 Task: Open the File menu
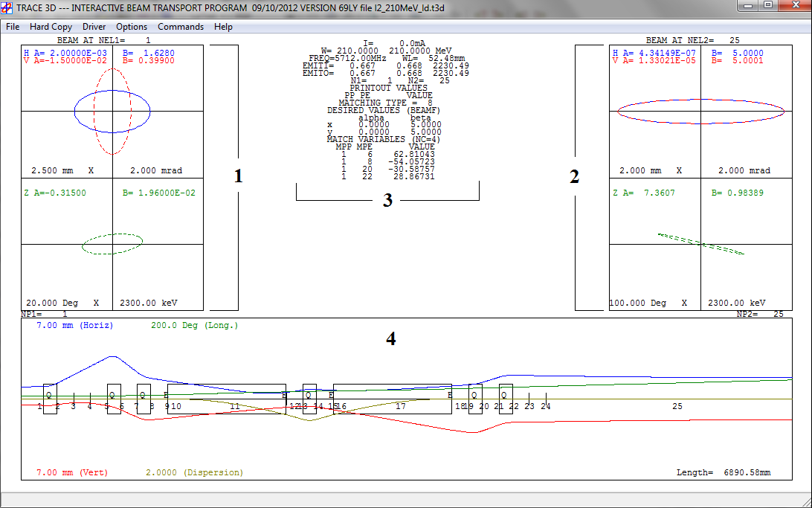pyautogui.click(x=13, y=27)
